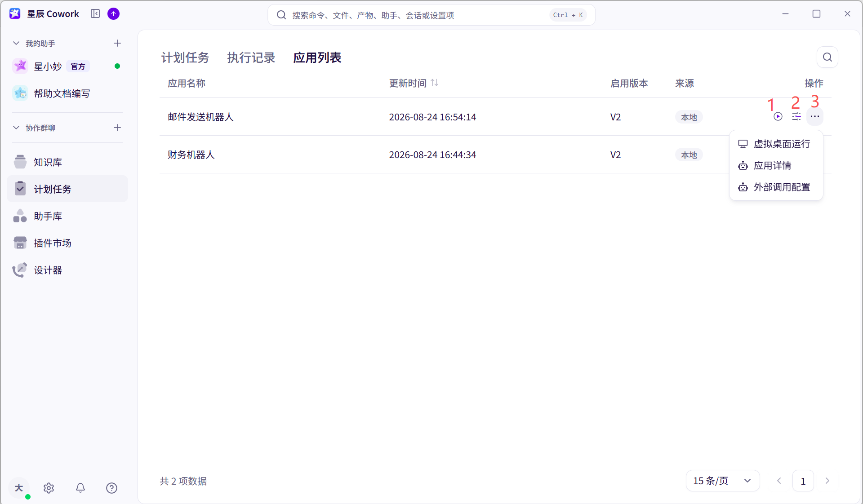Image resolution: width=863 pixels, height=504 pixels.
Task: Run 邮件发送机器人 with the play icon
Action: (778, 117)
